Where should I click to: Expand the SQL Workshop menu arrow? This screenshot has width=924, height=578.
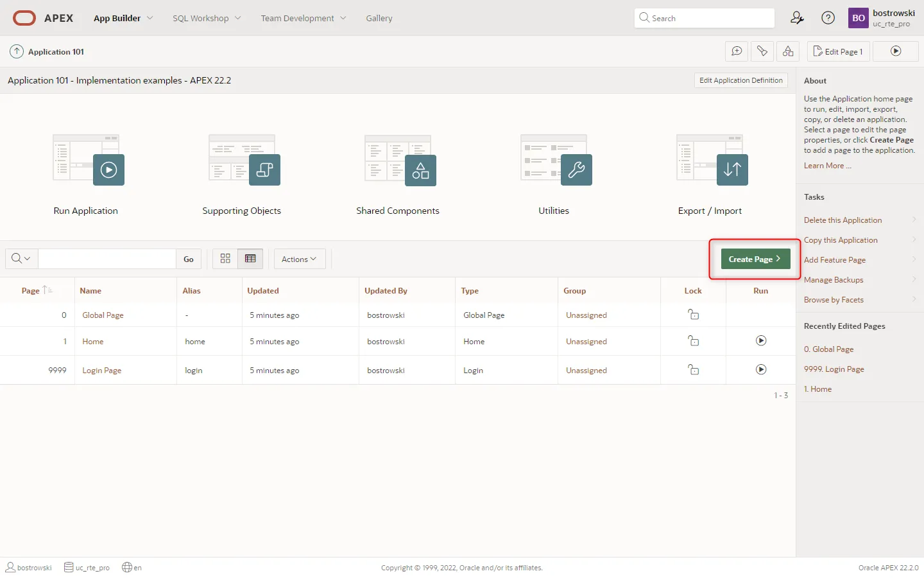(x=238, y=18)
